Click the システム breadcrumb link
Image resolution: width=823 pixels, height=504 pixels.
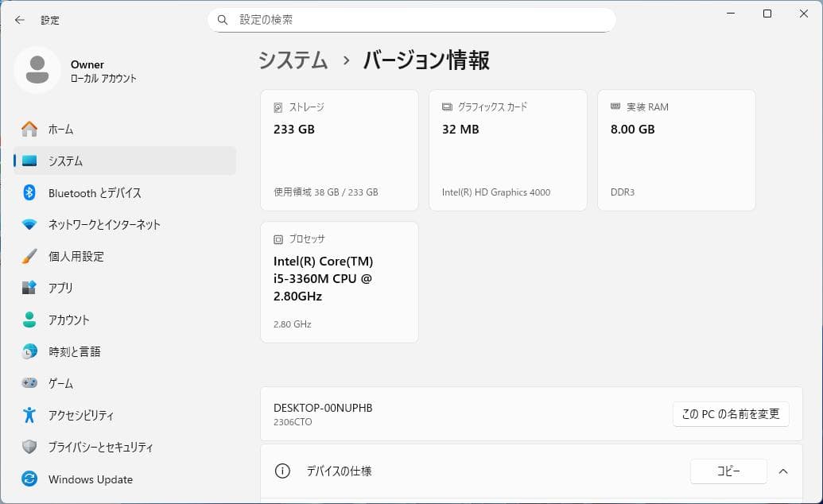pyautogui.click(x=293, y=60)
